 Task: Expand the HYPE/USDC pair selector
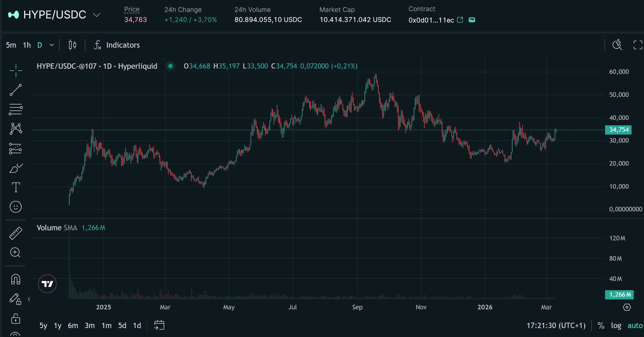tap(97, 15)
